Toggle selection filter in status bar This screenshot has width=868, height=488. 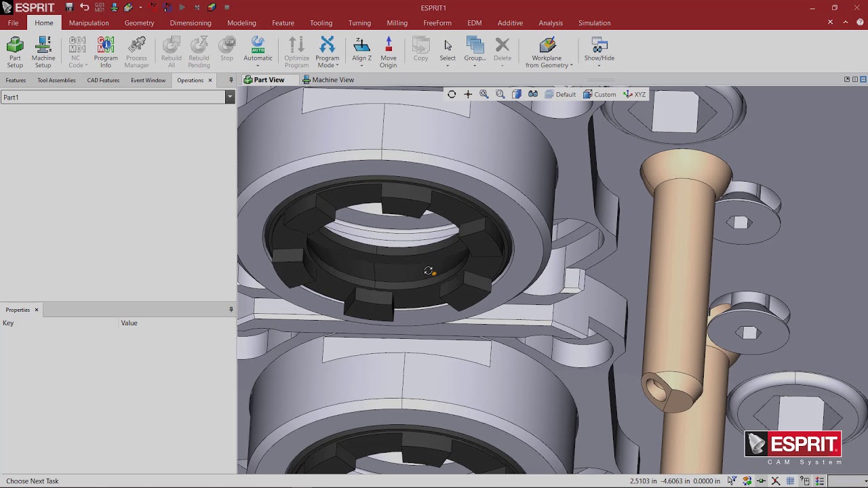[732, 481]
